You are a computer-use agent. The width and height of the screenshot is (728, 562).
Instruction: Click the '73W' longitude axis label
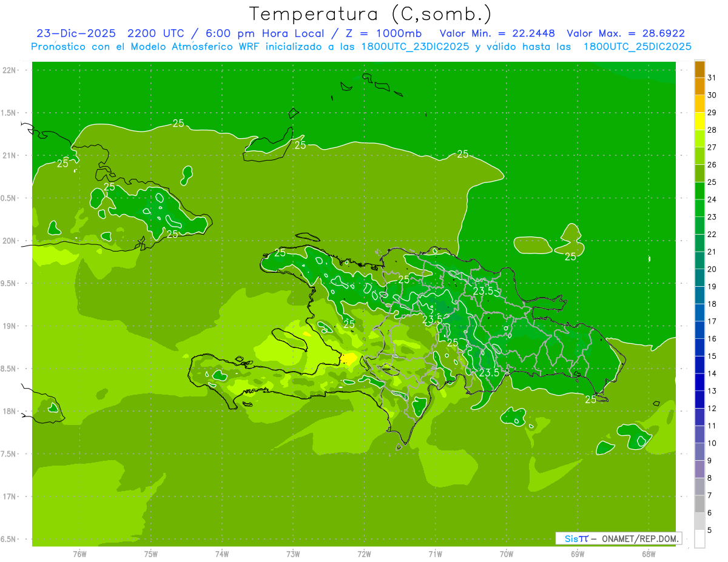point(293,554)
